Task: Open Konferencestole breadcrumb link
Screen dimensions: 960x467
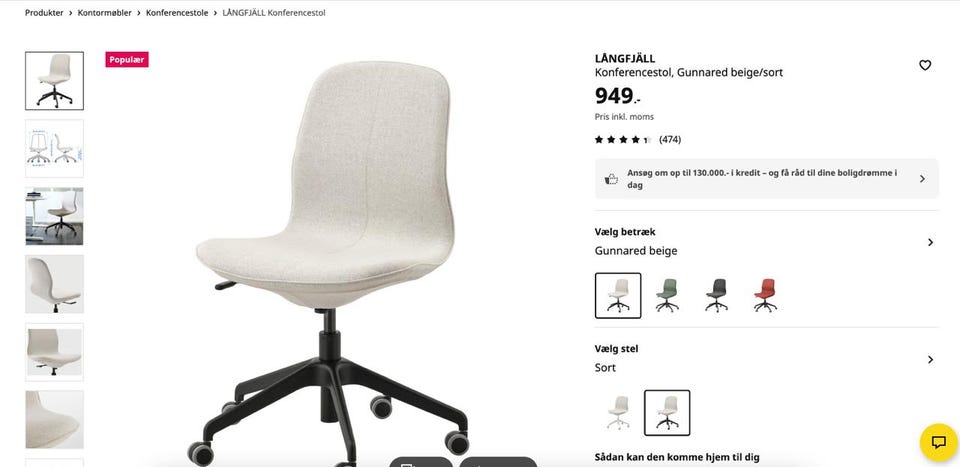Action: tap(177, 13)
